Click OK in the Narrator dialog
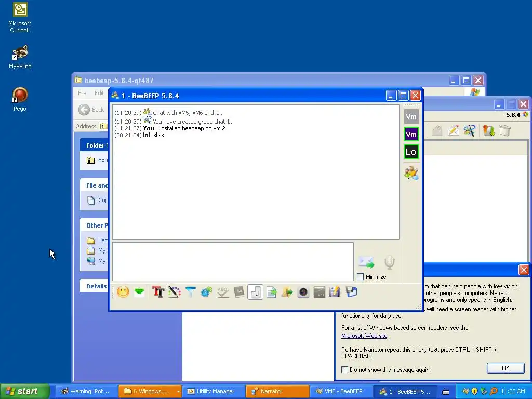This screenshot has height=399, width=532. [506, 368]
